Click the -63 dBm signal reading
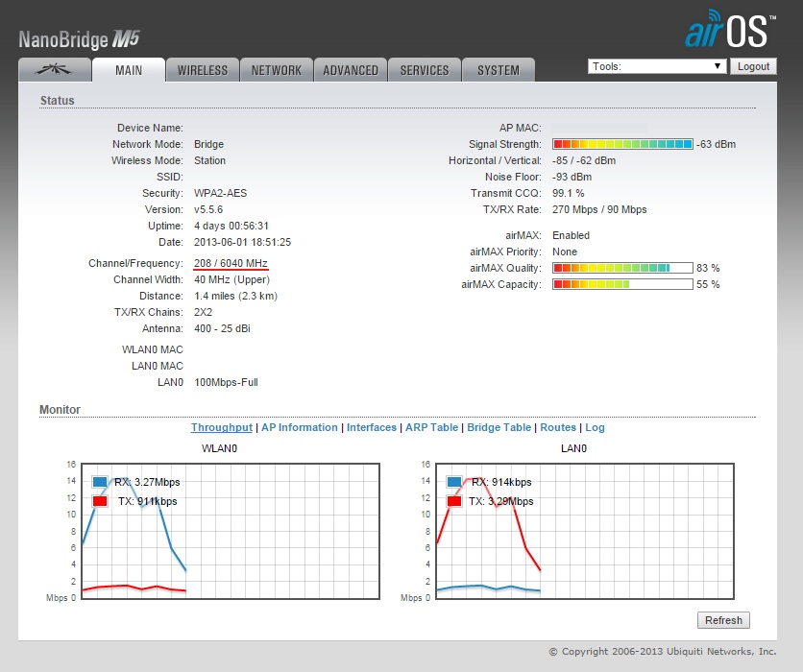 pos(716,144)
